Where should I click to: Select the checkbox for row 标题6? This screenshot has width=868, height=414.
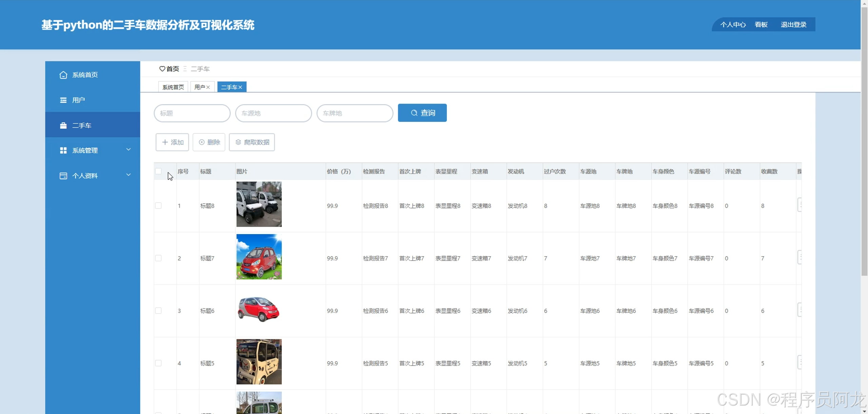point(158,311)
